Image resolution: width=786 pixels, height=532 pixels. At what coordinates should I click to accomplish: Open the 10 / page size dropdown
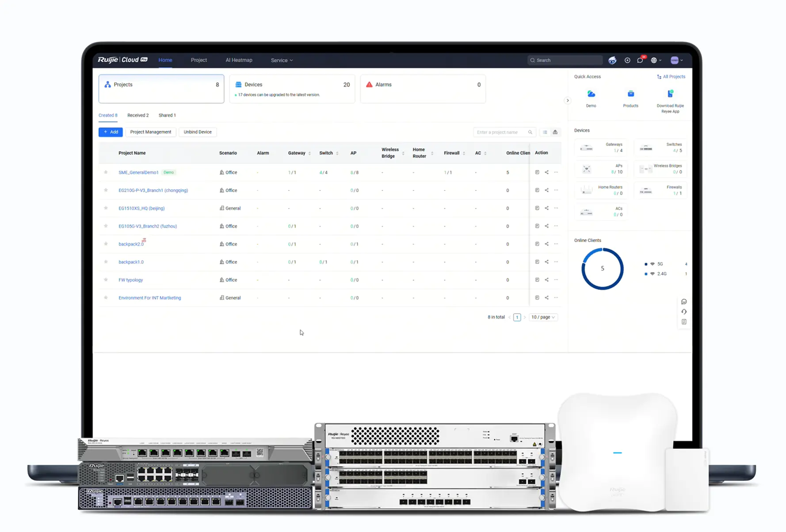543,317
